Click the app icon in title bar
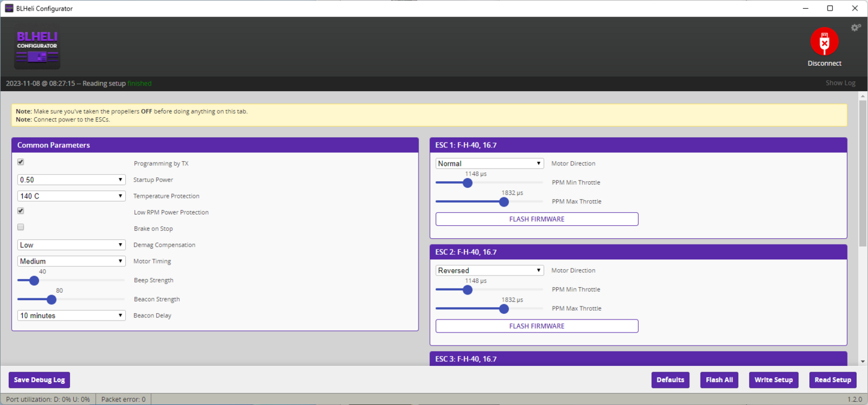The width and height of the screenshot is (868, 405). coord(9,9)
